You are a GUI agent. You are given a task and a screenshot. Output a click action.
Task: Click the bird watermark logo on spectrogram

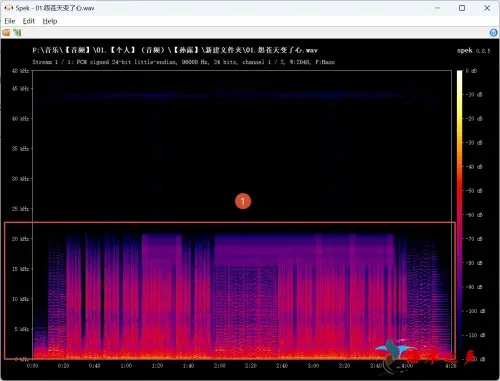click(x=395, y=354)
